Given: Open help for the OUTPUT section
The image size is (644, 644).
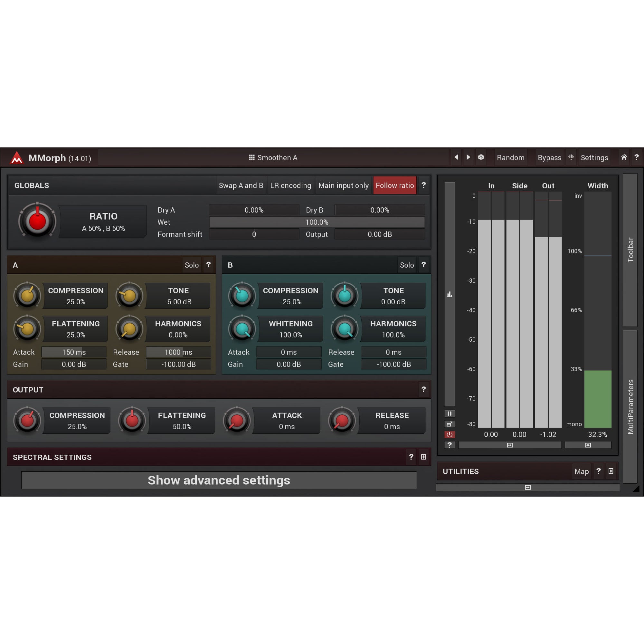Looking at the screenshot, I should (424, 389).
